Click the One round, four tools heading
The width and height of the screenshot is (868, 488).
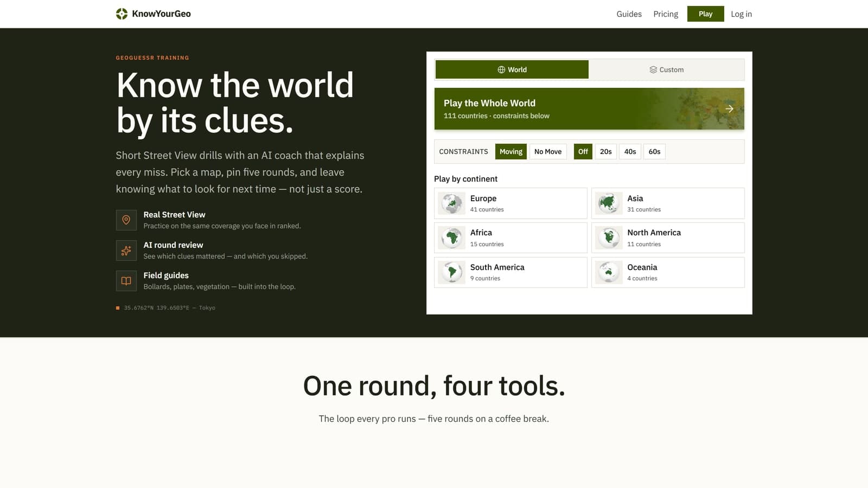point(434,386)
